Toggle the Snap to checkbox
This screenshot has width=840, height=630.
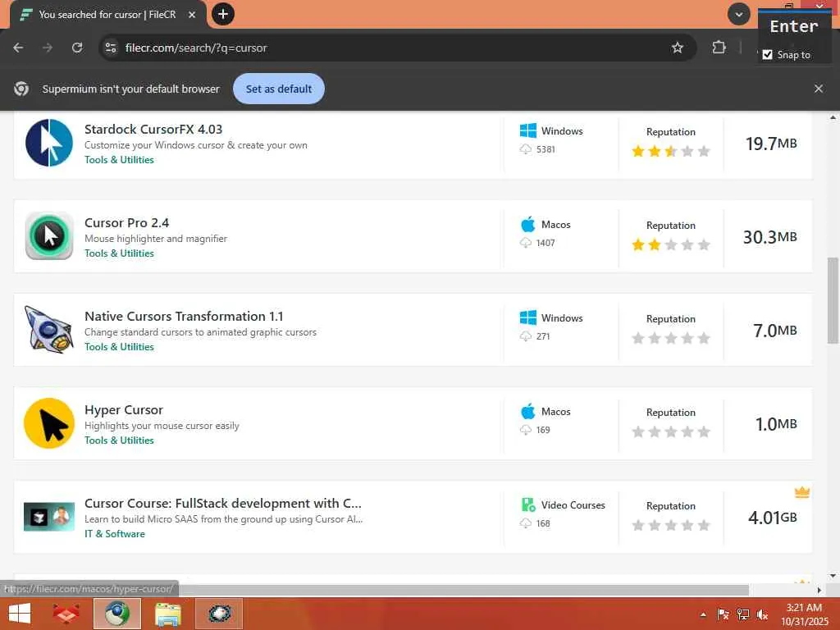[767, 55]
